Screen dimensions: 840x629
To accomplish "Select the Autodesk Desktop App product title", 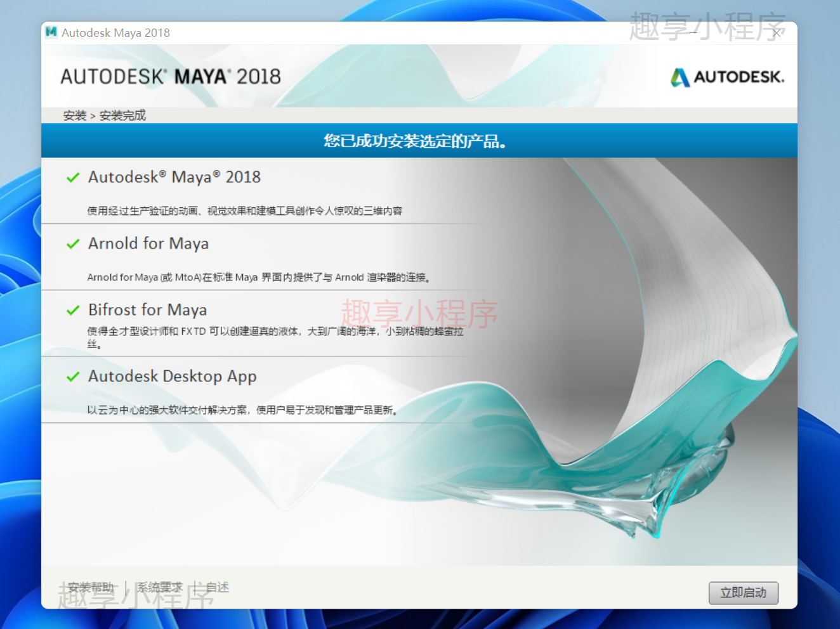I will (173, 377).
